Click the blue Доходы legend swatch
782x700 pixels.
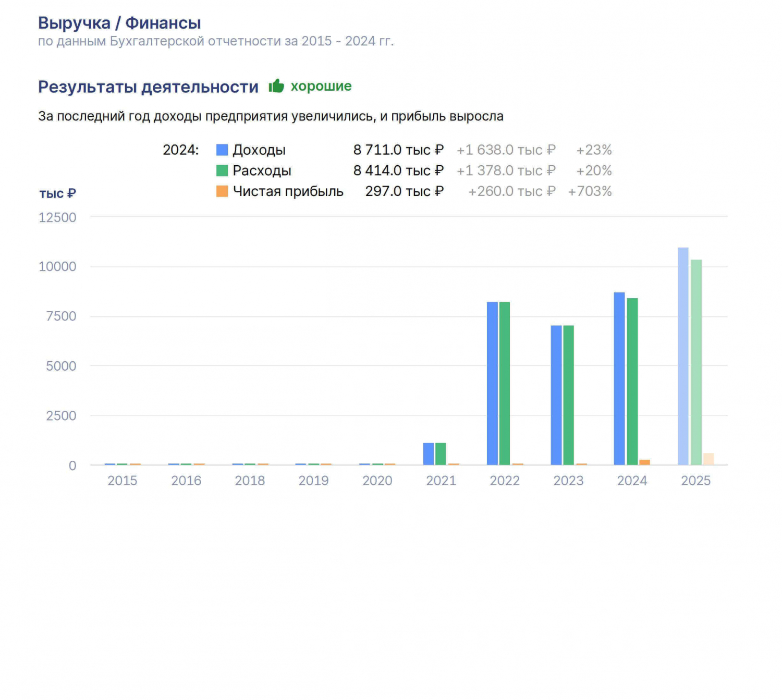(x=222, y=150)
